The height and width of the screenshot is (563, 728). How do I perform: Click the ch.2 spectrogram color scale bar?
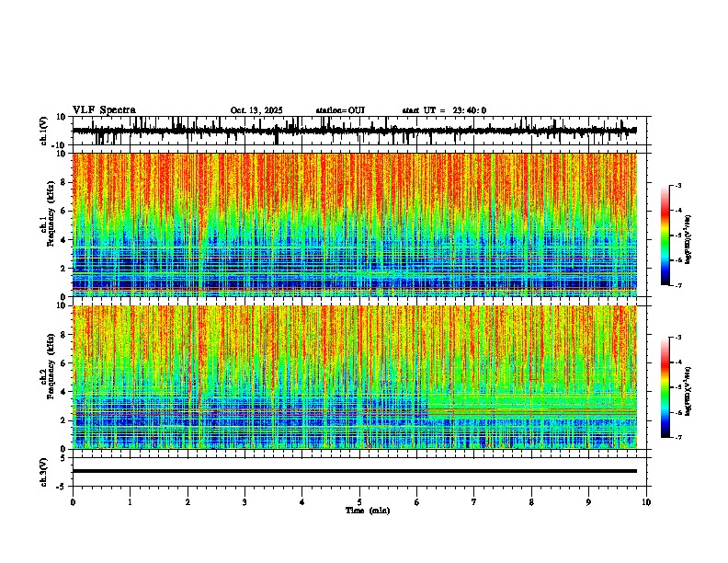(x=665, y=387)
